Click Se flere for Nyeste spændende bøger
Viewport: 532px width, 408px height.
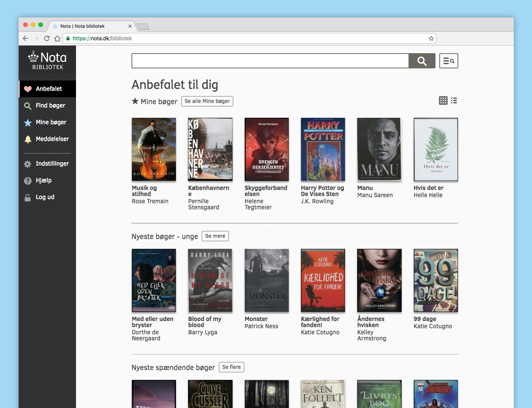231,367
